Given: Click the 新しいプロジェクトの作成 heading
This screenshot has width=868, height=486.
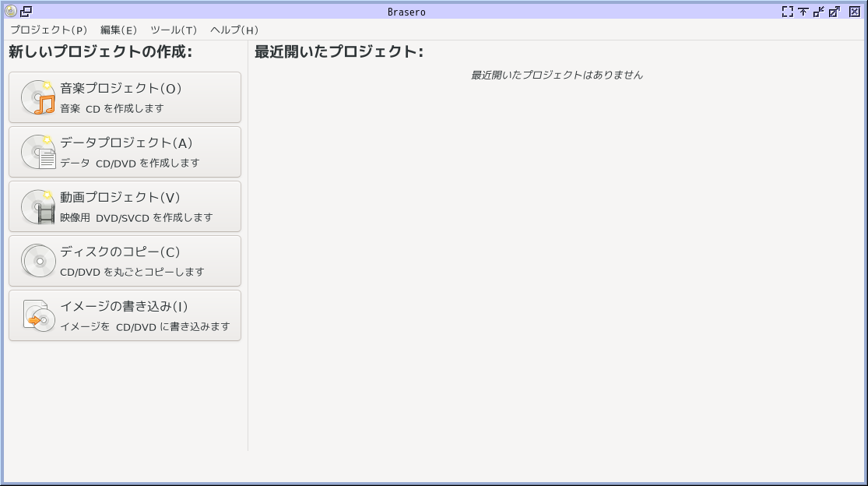Looking at the screenshot, I should pyautogui.click(x=100, y=51).
